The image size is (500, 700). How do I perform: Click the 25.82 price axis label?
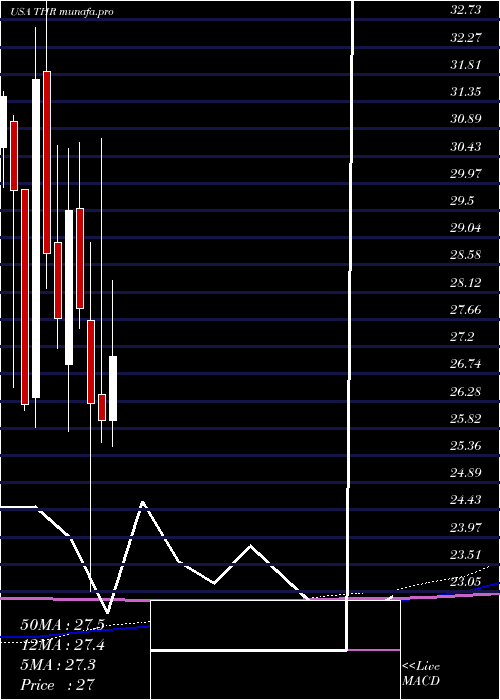click(466, 419)
